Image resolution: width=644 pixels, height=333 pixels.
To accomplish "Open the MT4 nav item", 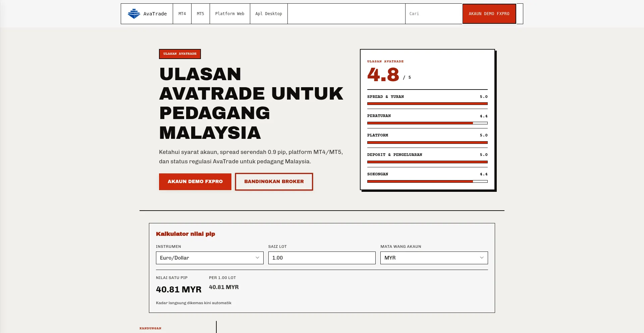I will 182,14.
